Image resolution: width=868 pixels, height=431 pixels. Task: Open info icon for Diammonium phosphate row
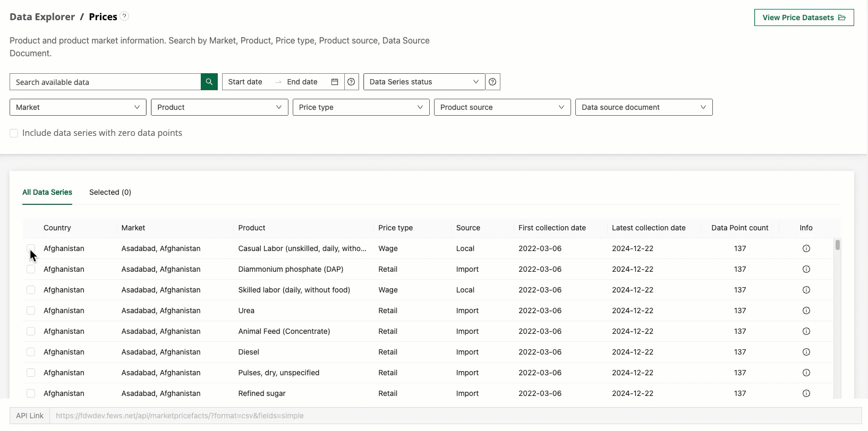click(x=806, y=269)
